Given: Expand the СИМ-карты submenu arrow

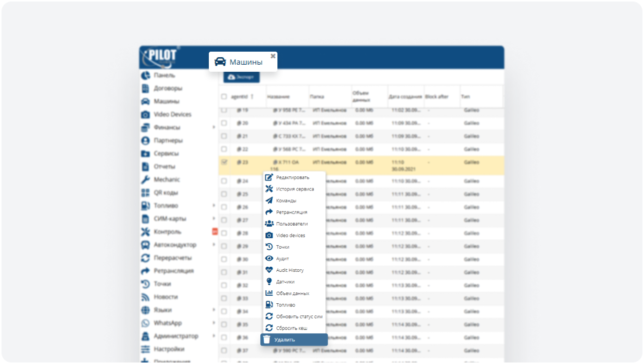Looking at the screenshot, I should coord(214,219).
